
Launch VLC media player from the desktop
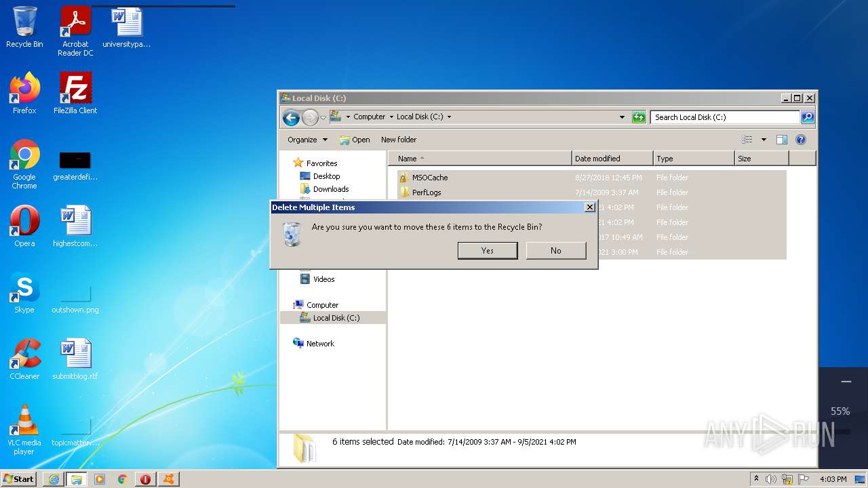pyautogui.click(x=24, y=430)
